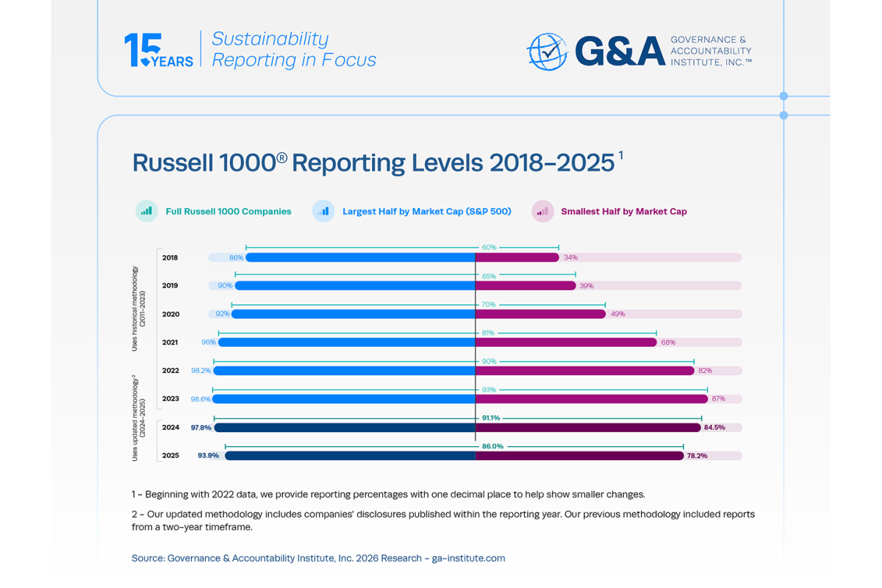This screenshot has height=588, width=882.
Task: Click the 15 Years anniversary logo
Action: (x=159, y=50)
